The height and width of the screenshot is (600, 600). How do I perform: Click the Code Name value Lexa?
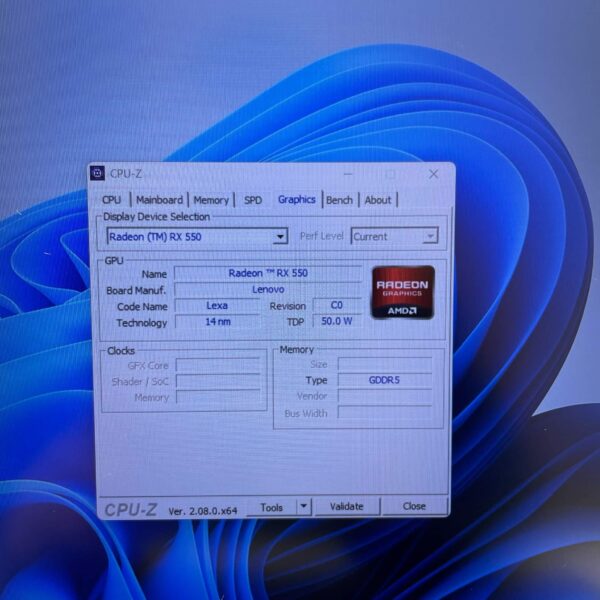click(x=217, y=305)
